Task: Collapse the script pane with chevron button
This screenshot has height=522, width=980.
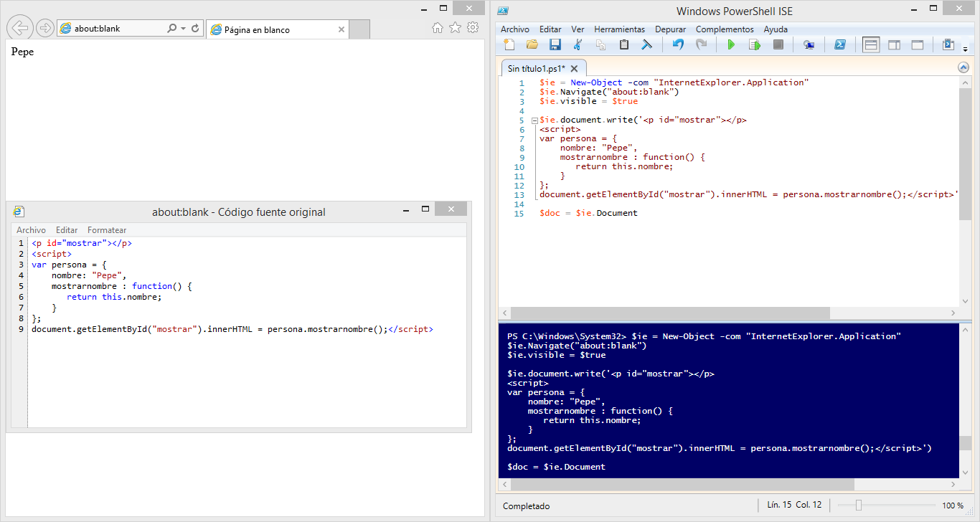Action: [x=963, y=67]
